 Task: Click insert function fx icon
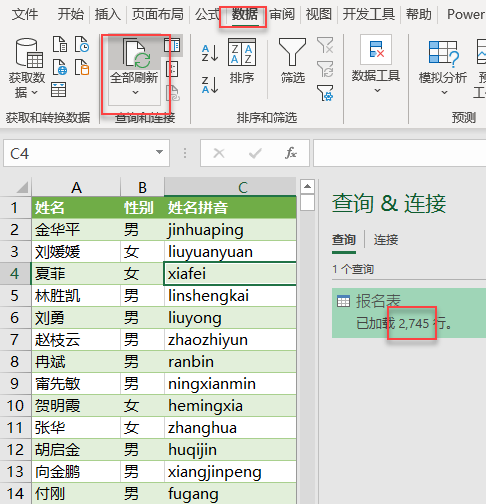click(291, 153)
